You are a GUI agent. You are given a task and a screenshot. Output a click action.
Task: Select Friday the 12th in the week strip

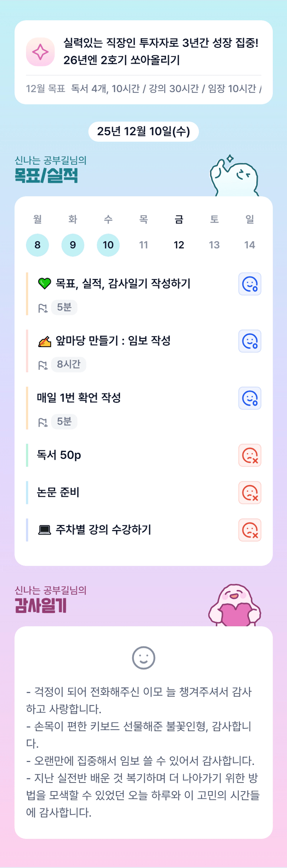(179, 245)
